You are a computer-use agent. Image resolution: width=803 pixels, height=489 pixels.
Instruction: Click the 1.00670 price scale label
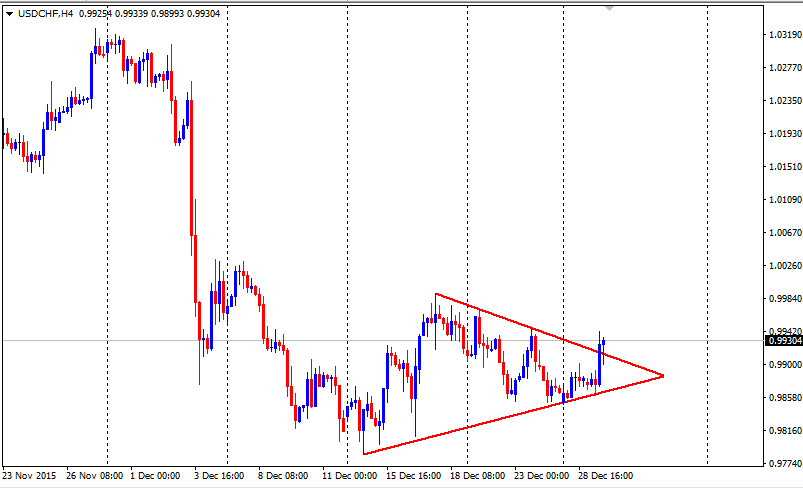coord(785,232)
